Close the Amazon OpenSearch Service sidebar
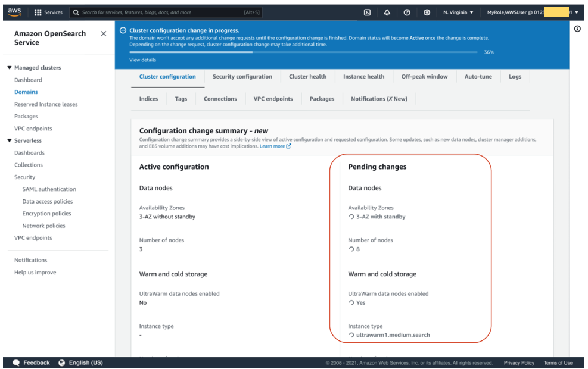Viewport: 588px width, 369px height. [104, 34]
